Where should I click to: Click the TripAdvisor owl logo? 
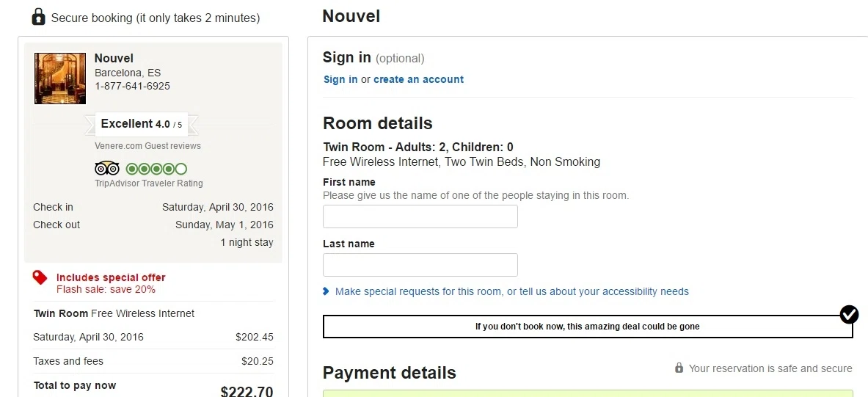(107, 168)
